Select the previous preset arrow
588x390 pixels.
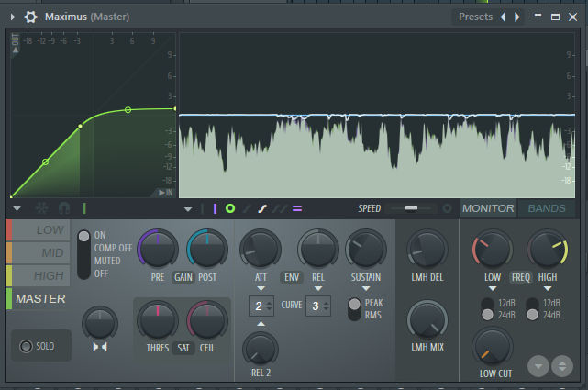pos(504,17)
